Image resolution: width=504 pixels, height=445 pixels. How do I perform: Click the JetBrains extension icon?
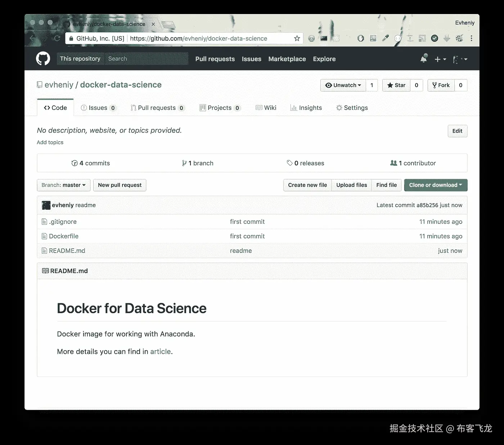(373, 38)
